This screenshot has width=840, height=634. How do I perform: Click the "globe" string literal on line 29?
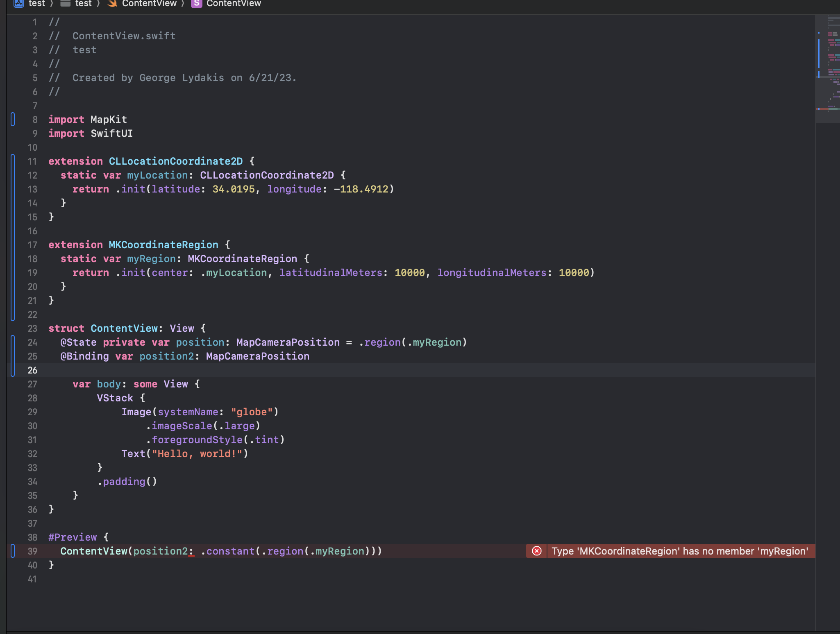(252, 412)
